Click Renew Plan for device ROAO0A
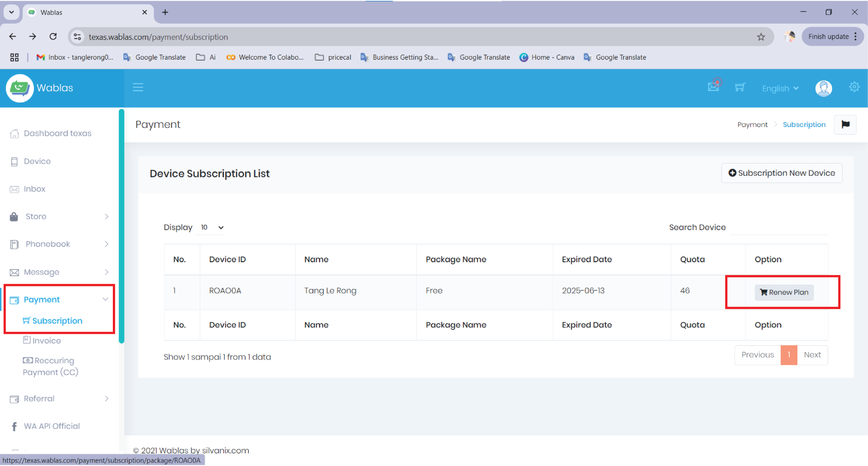This screenshot has height=466, width=868. pos(784,292)
